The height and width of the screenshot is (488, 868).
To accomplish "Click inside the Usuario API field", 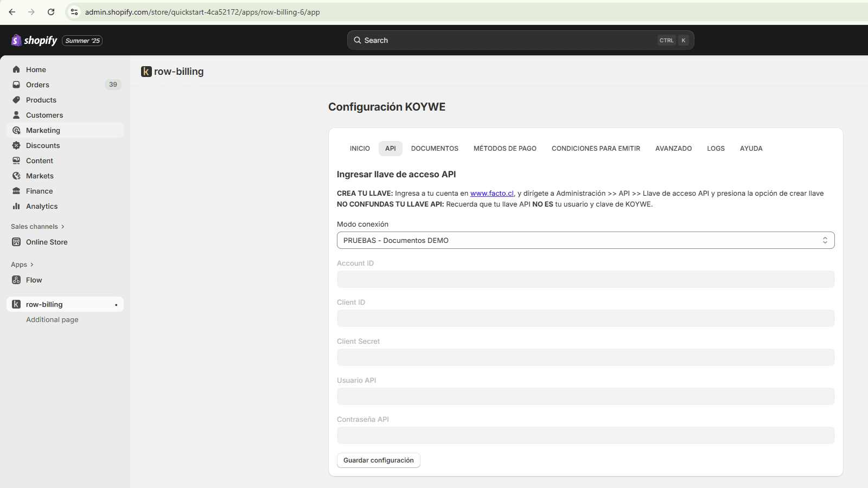I will coord(585,396).
